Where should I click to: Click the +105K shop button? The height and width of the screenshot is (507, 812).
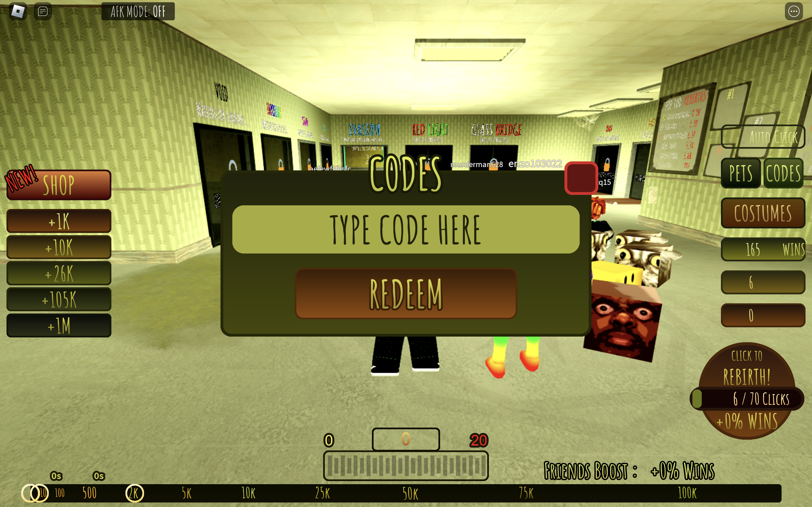coord(58,300)
